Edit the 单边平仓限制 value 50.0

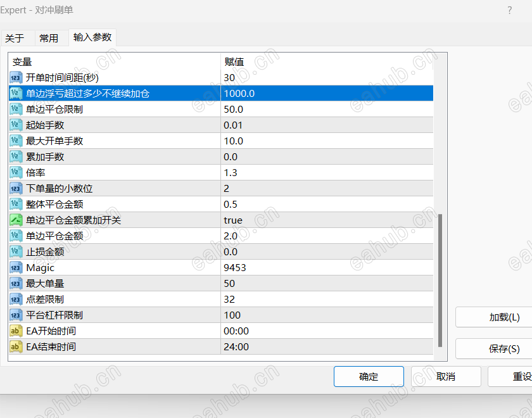coord(327,109)
